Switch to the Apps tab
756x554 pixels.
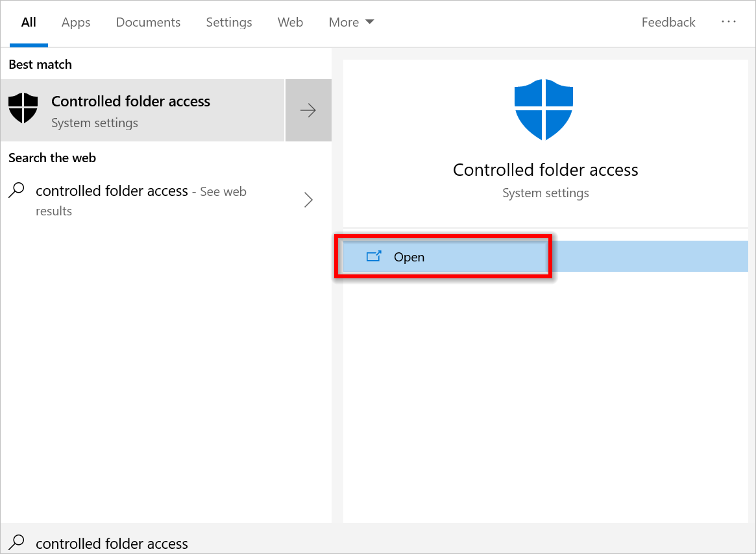(x=75, y=21)
